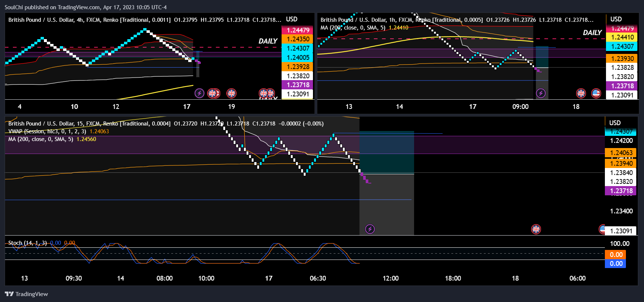
Task: Click the lightning event icon in the 15-minute chart
Action: coord(370,229)
